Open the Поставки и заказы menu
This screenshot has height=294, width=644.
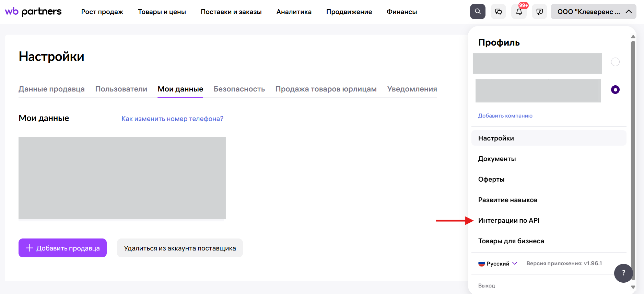pyautogui.click(x=231, y=12)
